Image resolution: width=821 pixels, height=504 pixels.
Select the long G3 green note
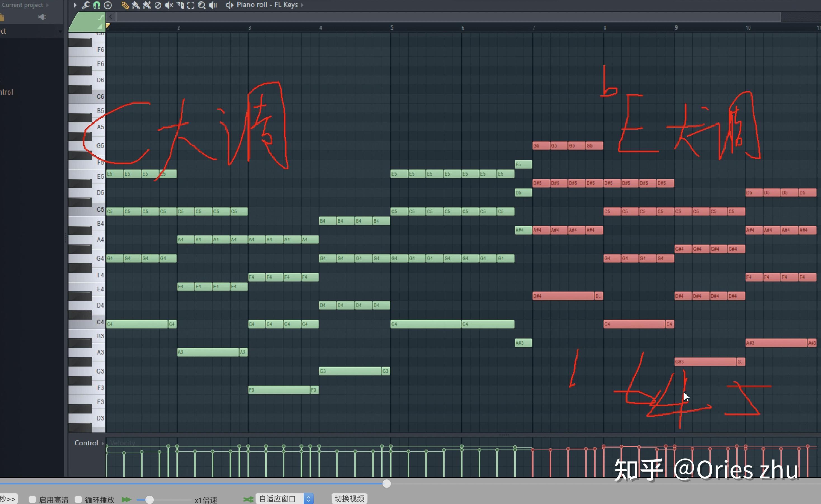point(350,371)
